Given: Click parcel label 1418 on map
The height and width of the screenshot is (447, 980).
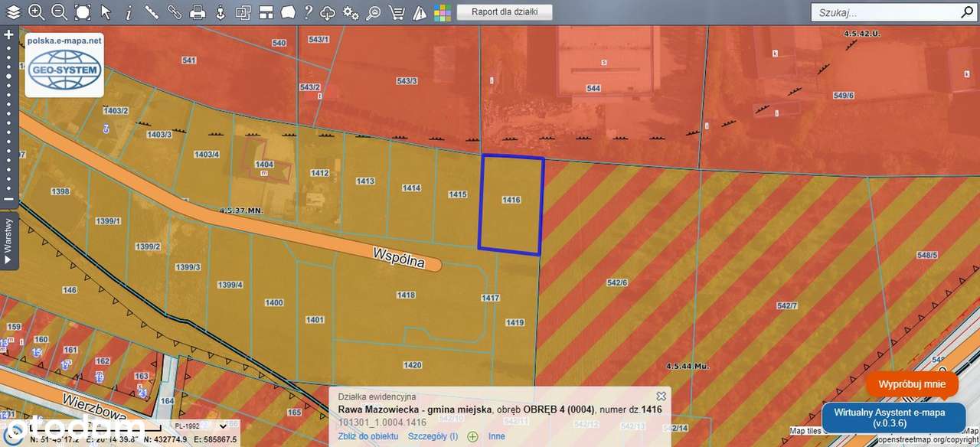Looking at the screenshot, I should (406, 295).
